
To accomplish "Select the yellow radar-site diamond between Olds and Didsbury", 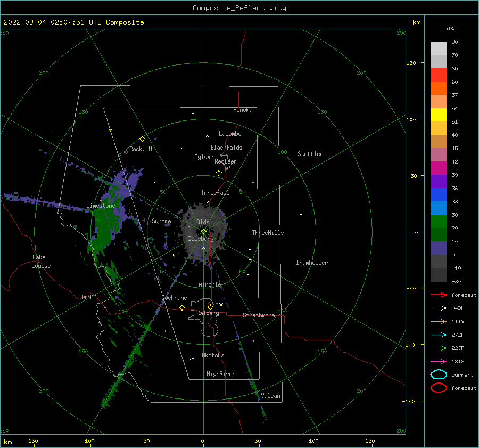I will 203,232.
